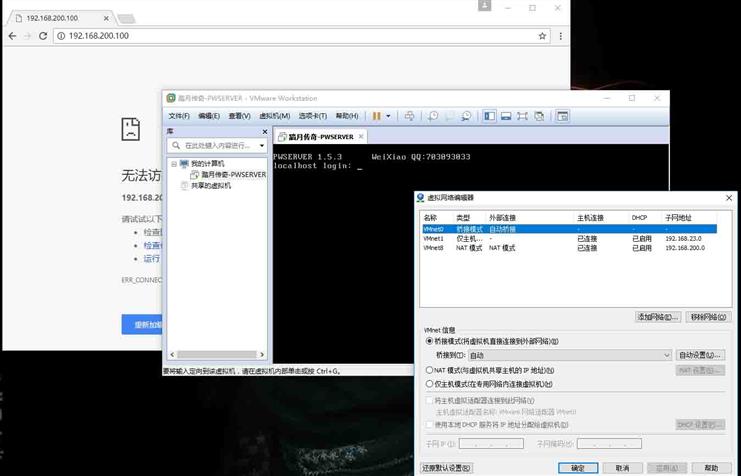The width and height of the screenshot is (741, 476).
Task: Click the Pause VM toolbar icon
Action: coord(377,116)
